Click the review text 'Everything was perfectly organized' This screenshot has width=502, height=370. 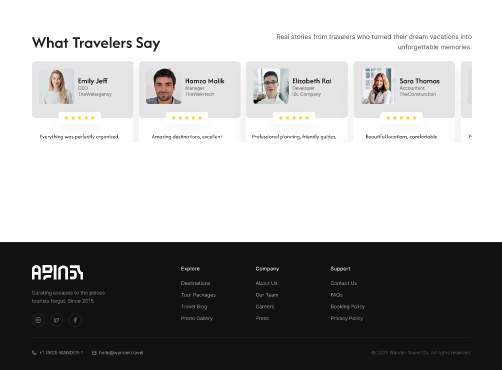(79, 137)
